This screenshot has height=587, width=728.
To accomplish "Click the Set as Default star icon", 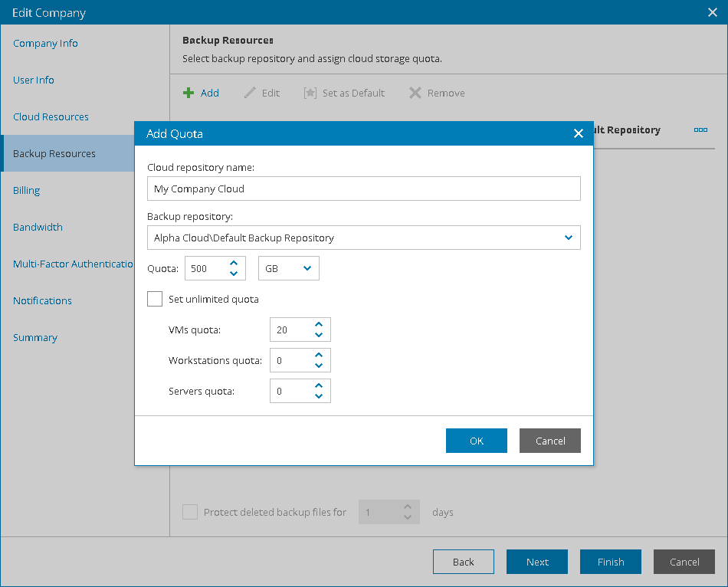I will point(310,93).
